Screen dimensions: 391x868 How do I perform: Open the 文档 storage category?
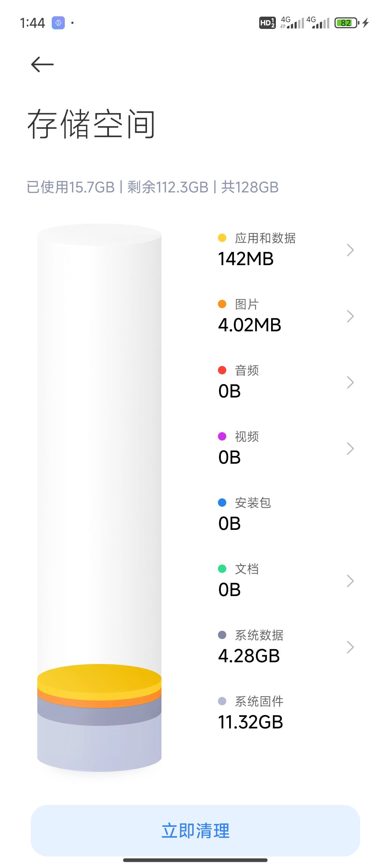(x=246, y=581)
